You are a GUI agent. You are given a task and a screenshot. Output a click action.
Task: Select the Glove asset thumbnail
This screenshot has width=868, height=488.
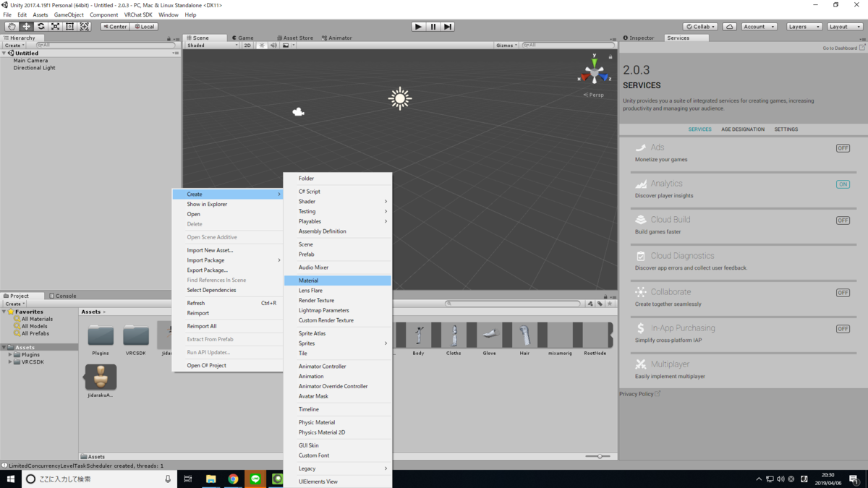tap(489, 335)
